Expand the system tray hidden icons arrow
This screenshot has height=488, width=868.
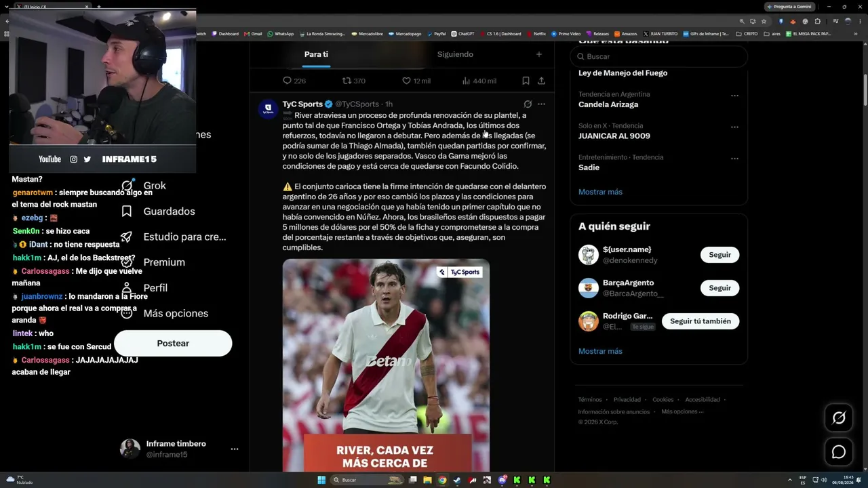pos(789,481)
